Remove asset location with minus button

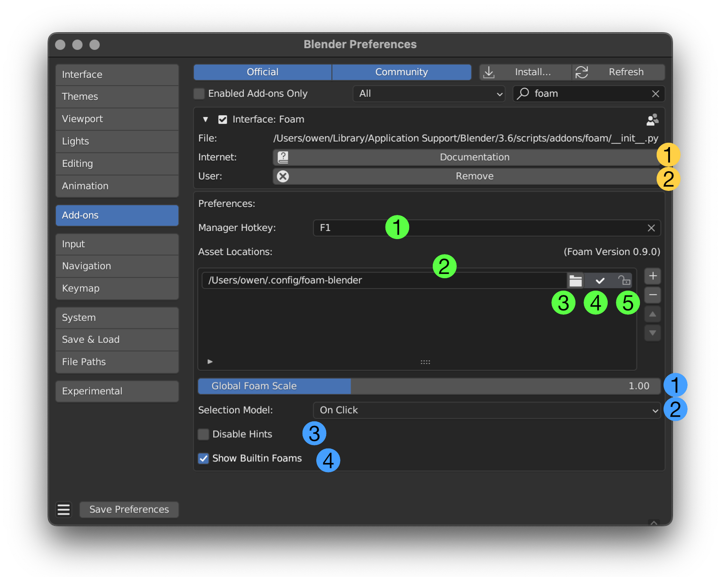pyautogui.click(x=652, y=295)
